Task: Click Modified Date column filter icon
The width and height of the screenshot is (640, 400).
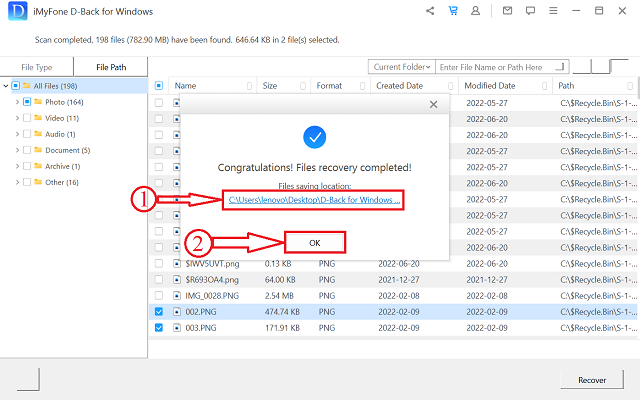Action: 544,86
